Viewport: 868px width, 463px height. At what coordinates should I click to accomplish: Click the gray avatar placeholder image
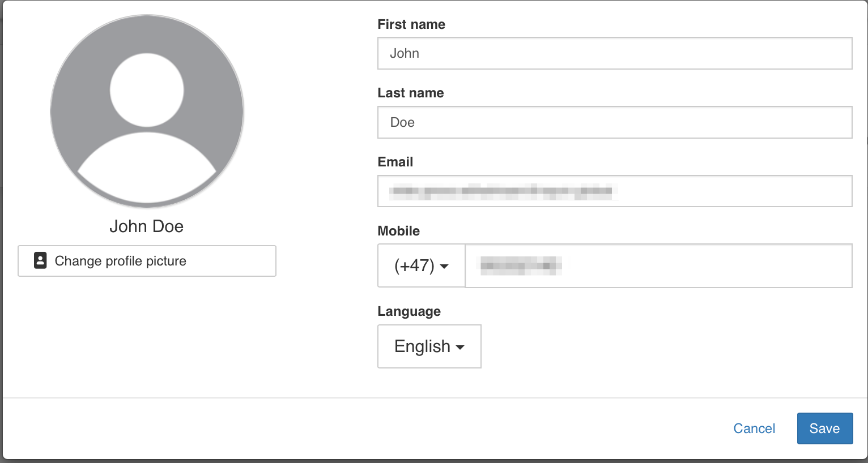point(147,111)
